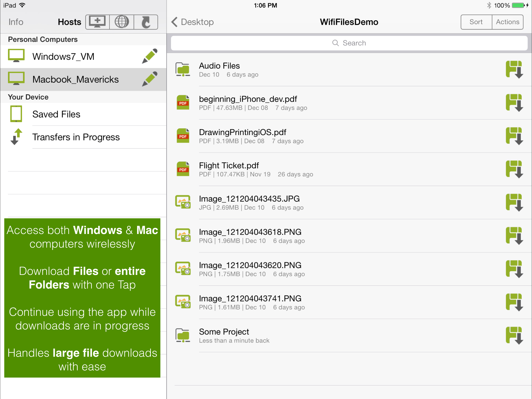
Task: Tap the refresh arrow icon in Hosts toolbar
Action: pos(146,22)
